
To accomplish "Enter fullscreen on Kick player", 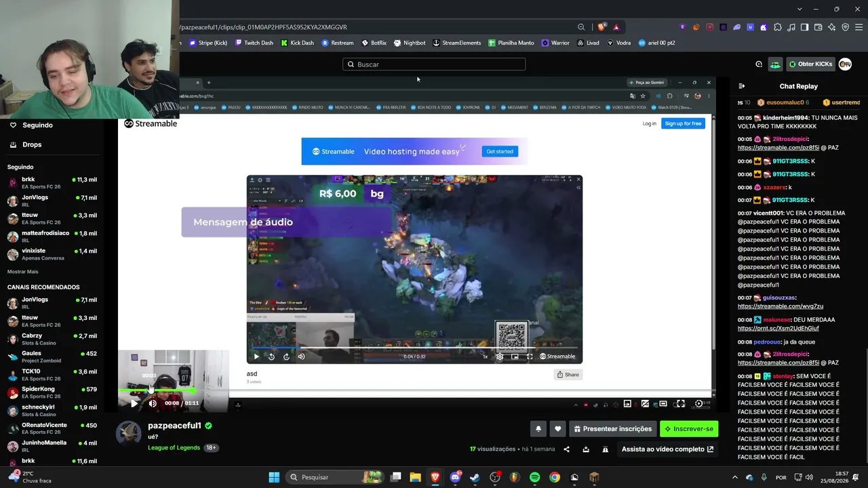I will [681, 404].
